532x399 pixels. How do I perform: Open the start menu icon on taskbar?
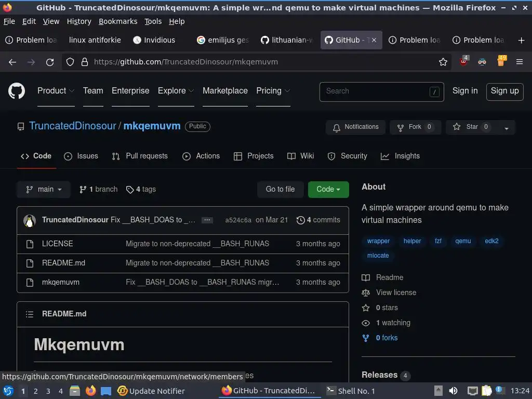point(8,391)
